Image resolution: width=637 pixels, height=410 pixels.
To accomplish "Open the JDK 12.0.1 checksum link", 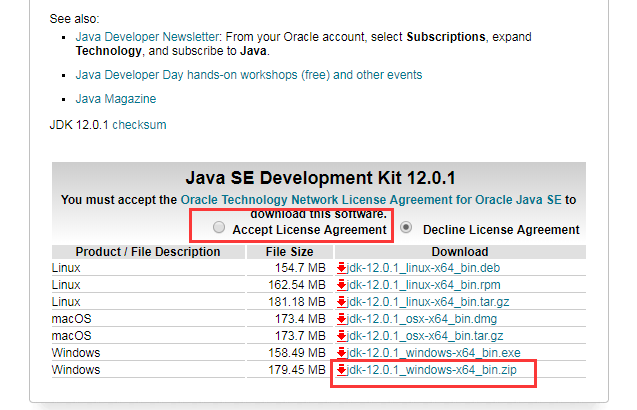I will click(139, 125).
